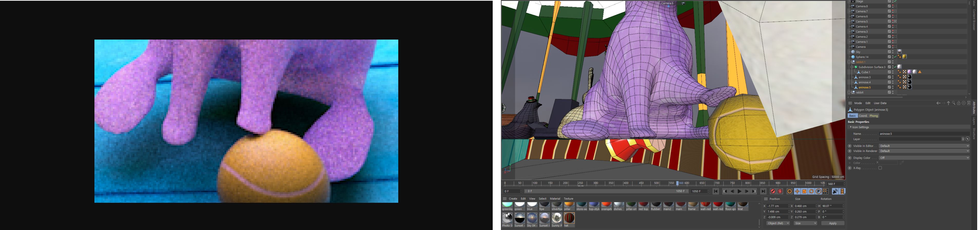Toggle Subdivision Surface.3 enable checkmark
The height and width of the screenshot is (230, 980).
(895, 67)
